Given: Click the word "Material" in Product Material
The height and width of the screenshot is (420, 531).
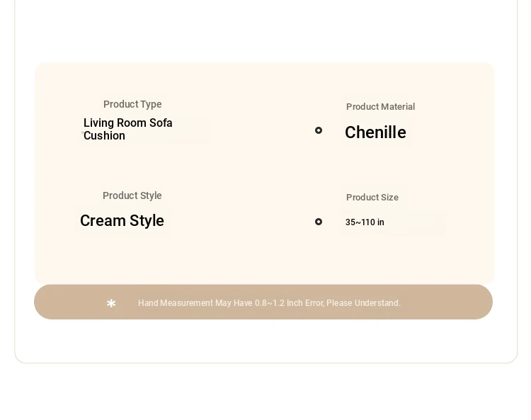Looking at the screenshot, I should coord(397,107).
